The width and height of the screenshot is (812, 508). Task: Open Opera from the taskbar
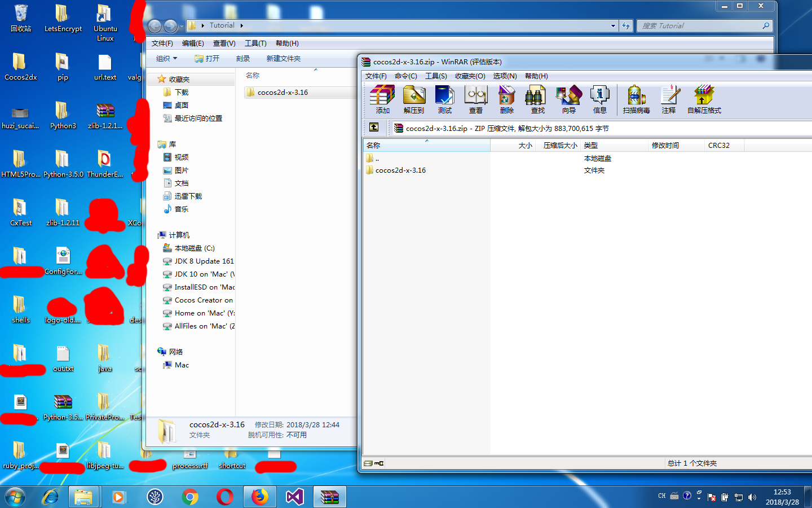coord(225,497)
